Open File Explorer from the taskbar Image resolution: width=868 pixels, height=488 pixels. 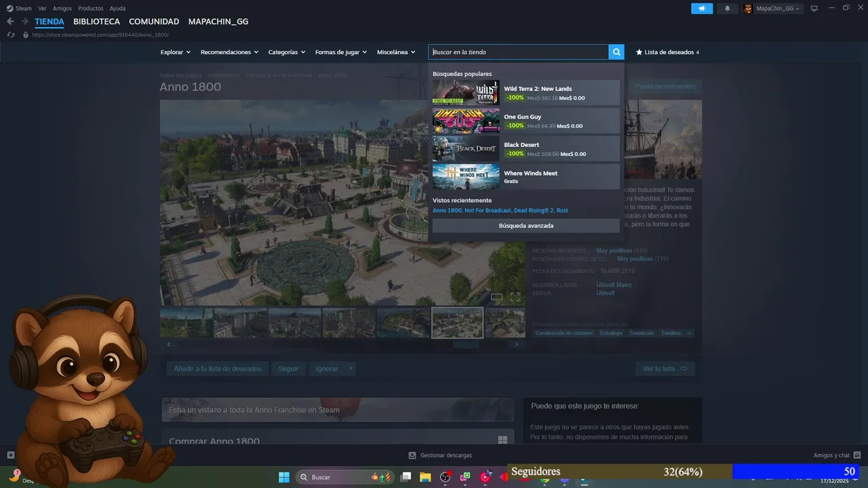[425, 477]
